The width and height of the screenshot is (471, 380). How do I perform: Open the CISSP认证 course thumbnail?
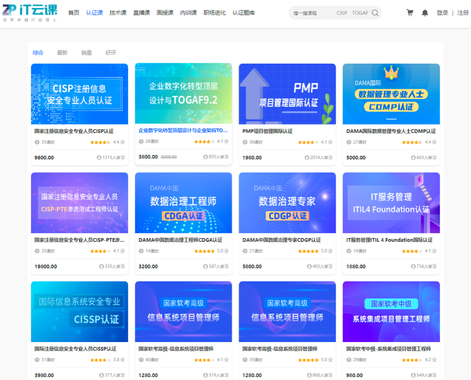pos(79,312)
